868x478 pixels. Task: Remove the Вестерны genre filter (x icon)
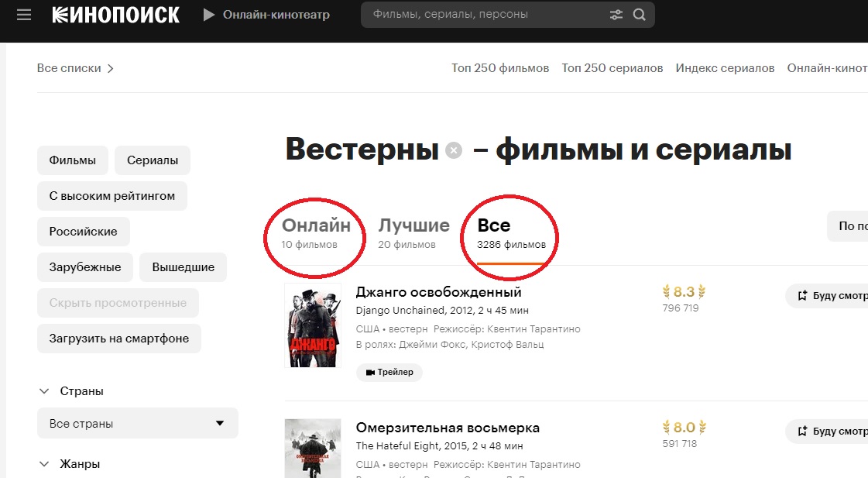coord(454,150)
